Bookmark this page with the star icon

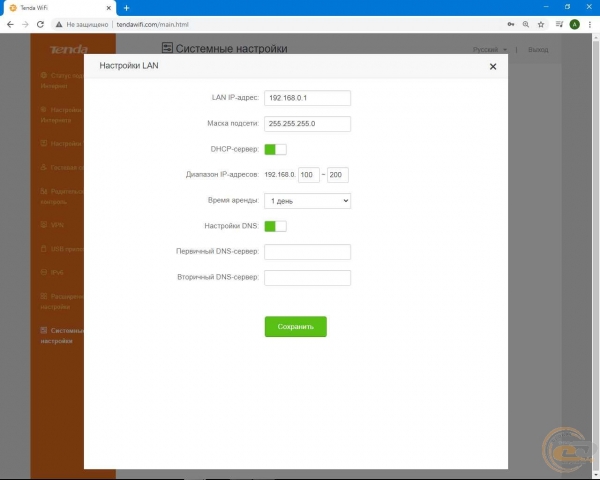pyautogui.click(x=541, y=24)
